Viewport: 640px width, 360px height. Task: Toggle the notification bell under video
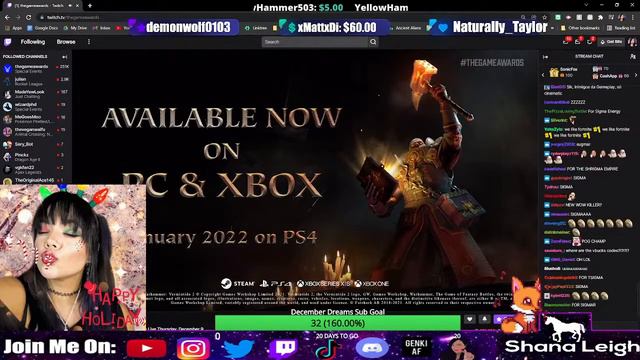tap(484, 319)
